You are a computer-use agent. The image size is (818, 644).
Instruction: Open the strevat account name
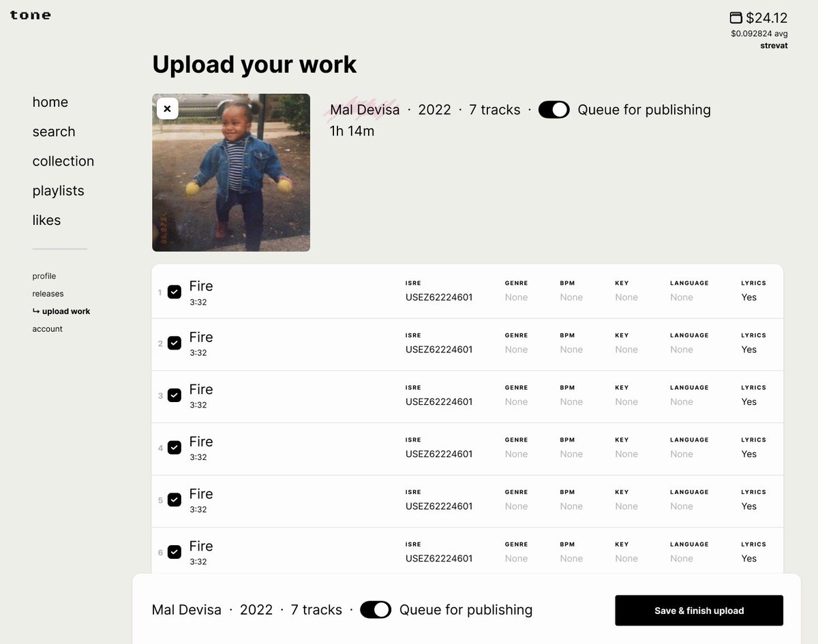tap(774, 45)
